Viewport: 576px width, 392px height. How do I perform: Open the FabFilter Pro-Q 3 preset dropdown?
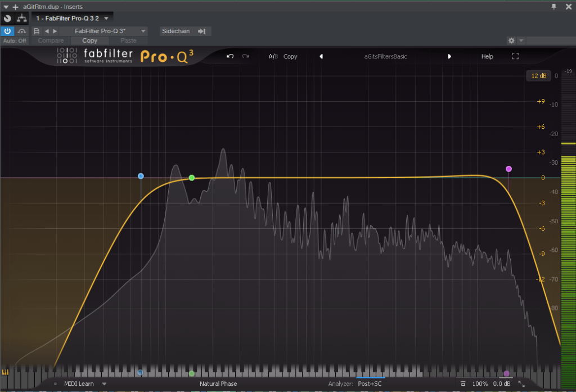(x=143, y=31)
